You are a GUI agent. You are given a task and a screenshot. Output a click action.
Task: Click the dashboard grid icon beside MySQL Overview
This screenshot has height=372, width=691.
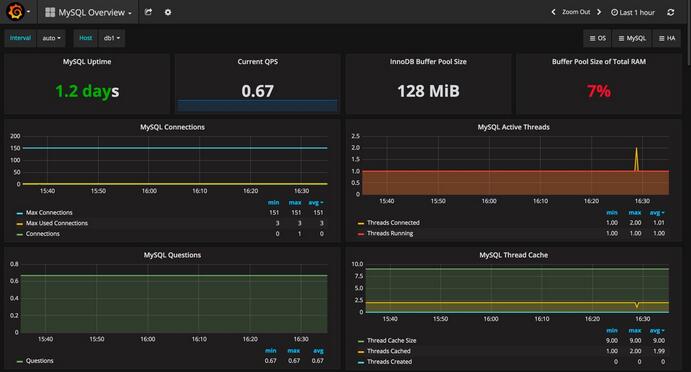(x=50, y=12)
